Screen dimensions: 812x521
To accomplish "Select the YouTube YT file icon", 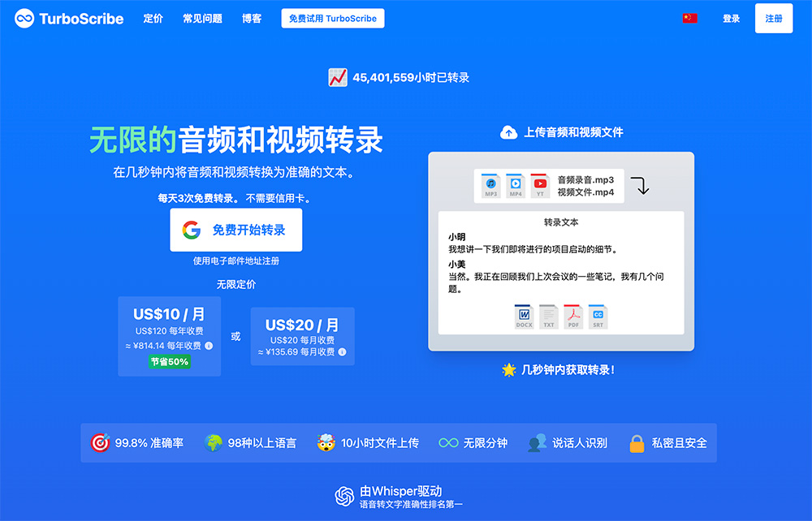I will pos(540,186).
